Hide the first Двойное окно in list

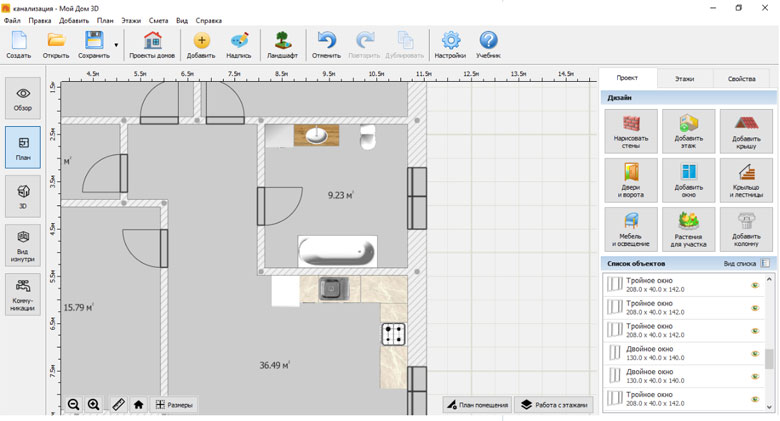755,354
